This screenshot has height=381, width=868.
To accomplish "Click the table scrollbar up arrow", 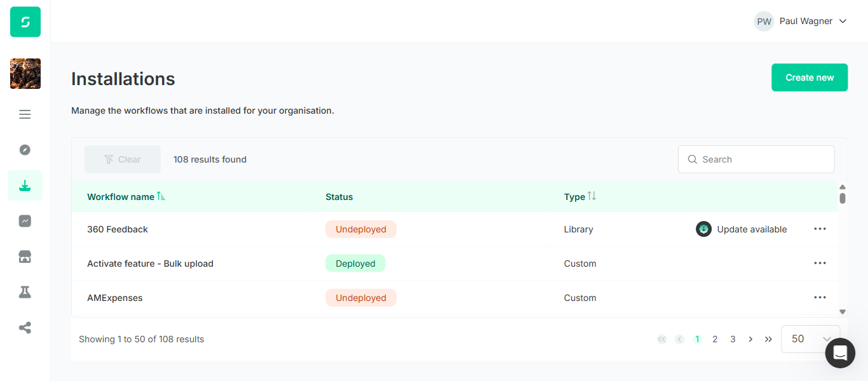I will [x=843, y=187].
